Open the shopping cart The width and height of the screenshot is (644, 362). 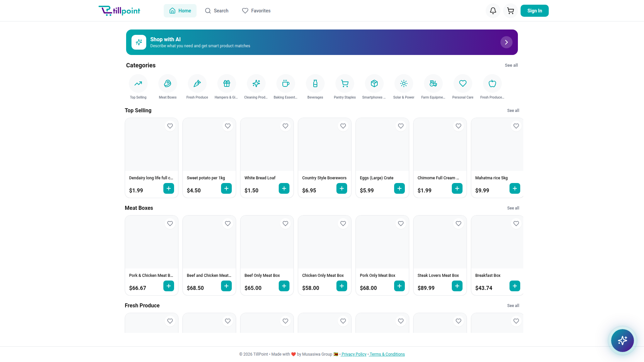511,11
